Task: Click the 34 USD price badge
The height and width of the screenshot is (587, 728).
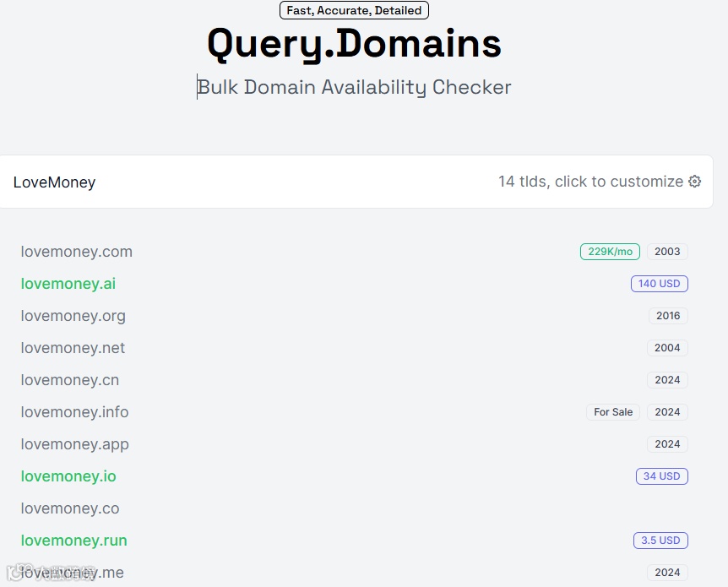Action: point(661,476)
